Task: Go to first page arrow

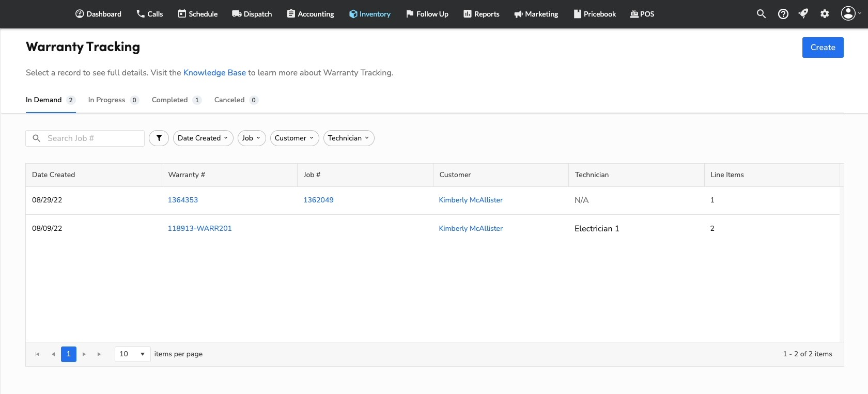Action: [37, 354]
